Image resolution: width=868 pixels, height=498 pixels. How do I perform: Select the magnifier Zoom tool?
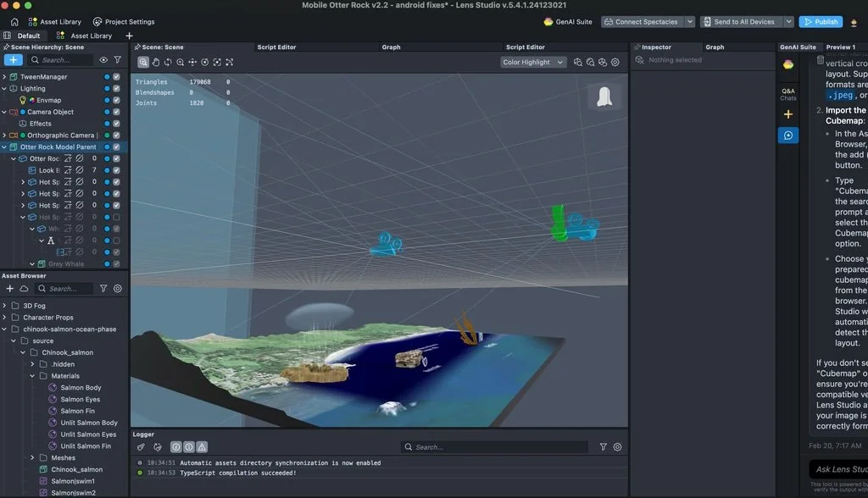[x=181, y=62]
